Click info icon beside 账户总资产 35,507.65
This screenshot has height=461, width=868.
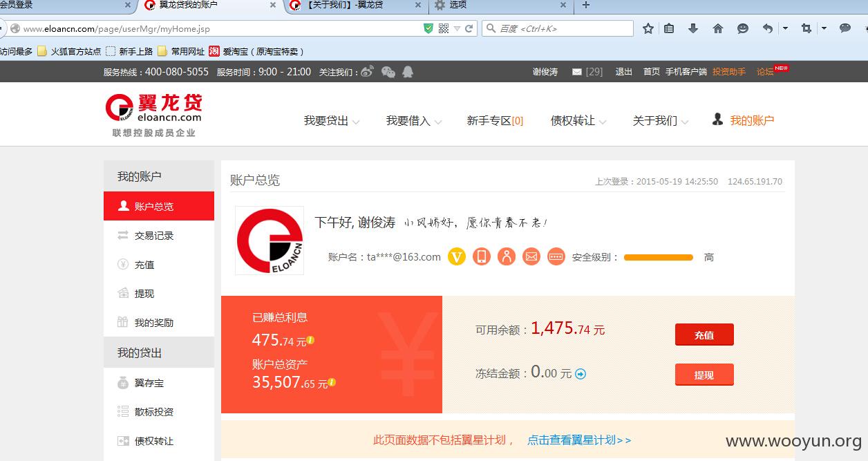(332, 382)
